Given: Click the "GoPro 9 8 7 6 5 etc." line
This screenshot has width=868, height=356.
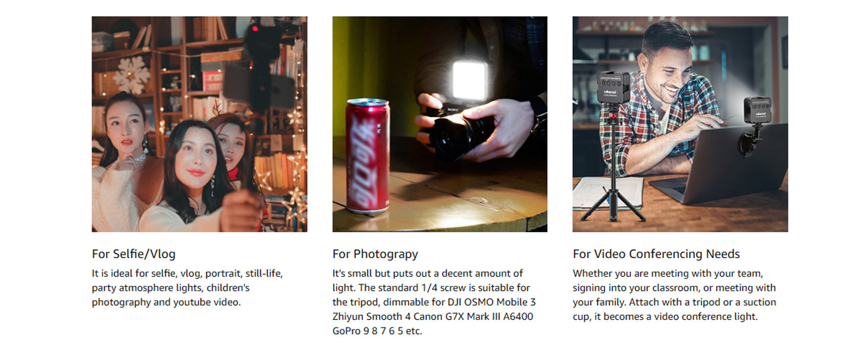Looking at the screenshot, I should coord(377,330).
